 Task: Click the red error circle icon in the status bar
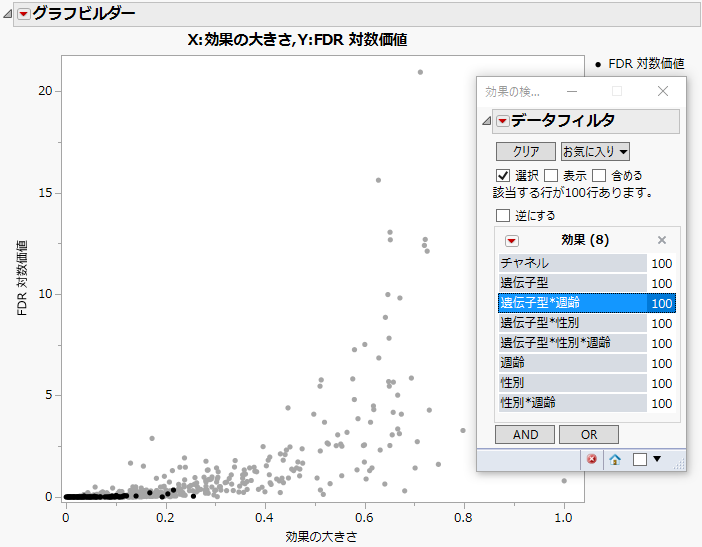click(592, 459)
